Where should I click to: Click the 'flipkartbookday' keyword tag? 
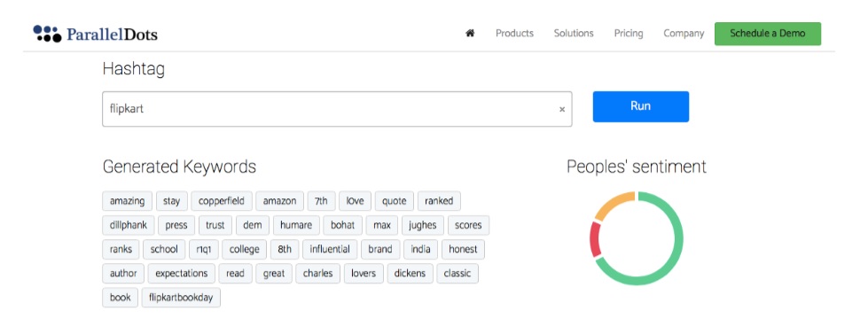pyautogui.click(x=181, y=298)
